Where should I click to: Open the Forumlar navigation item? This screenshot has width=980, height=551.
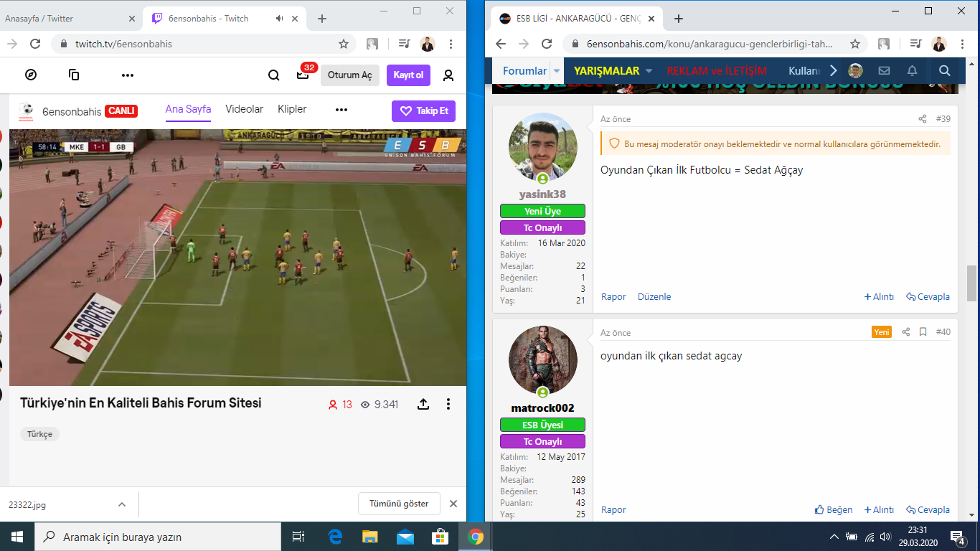524,70
